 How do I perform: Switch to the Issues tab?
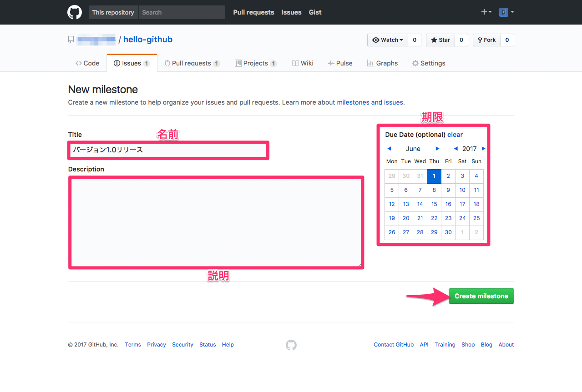132,63
